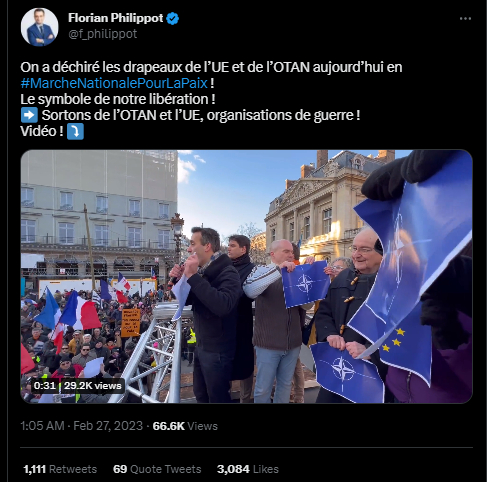487x482 pixels.
Task: Open Florian Philippot's profile picture
Action: [x=39, y=27]
